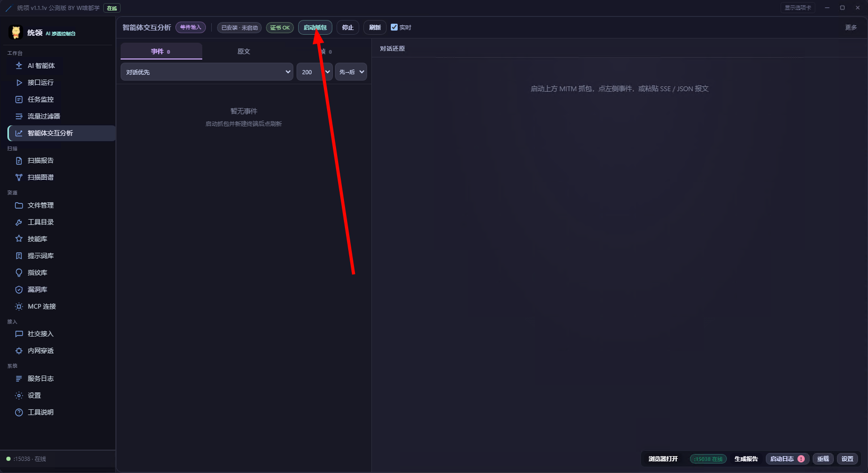Switch to the 事件 tab
Viewport: 868px width, 473px height.
pos(161,52)
